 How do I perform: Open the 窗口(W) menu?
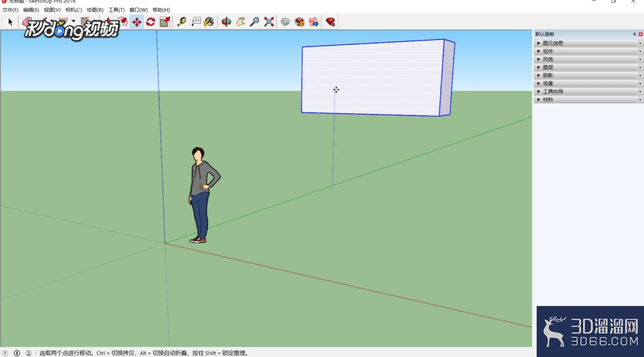click(138, 10)
